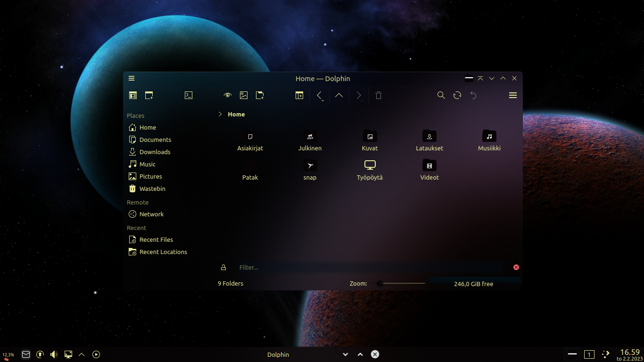
Task: Open back-history dropdown below the back arrow
Action: [x=322, y=100]
